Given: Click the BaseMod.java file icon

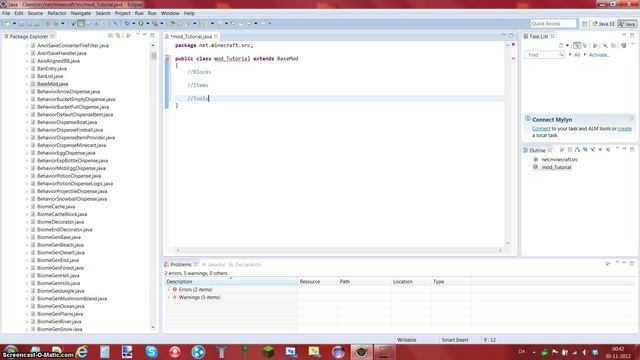Looking at the screenshot, I should click(33, 84).
